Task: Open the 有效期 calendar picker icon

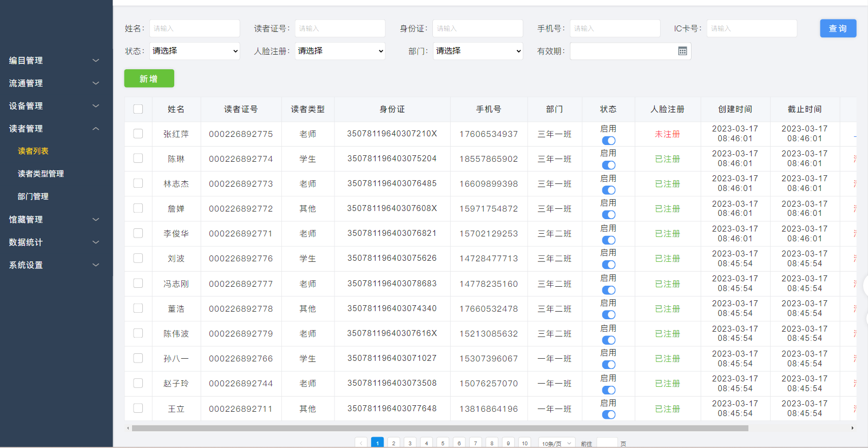Action: point(682,51)
